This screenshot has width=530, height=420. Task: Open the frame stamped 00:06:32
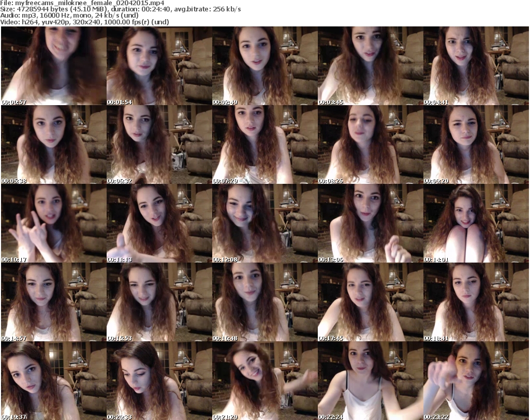[159, 144]
